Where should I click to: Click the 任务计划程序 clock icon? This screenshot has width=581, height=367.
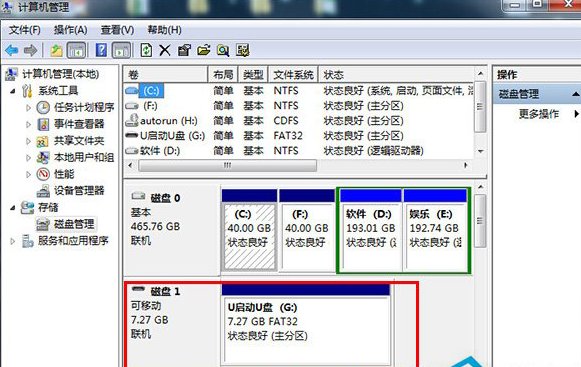tap(43, 108)
